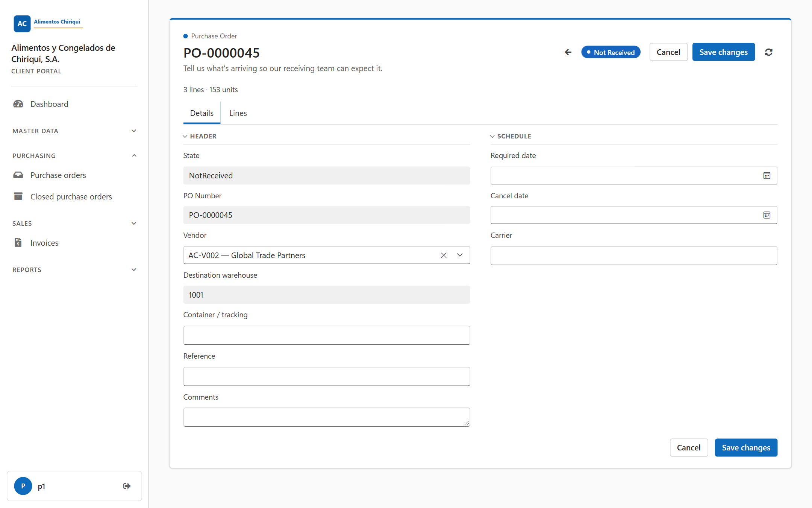The image size is (812, 508).
Task: Click the back arrow icon
Action: [x=568, y=52]
